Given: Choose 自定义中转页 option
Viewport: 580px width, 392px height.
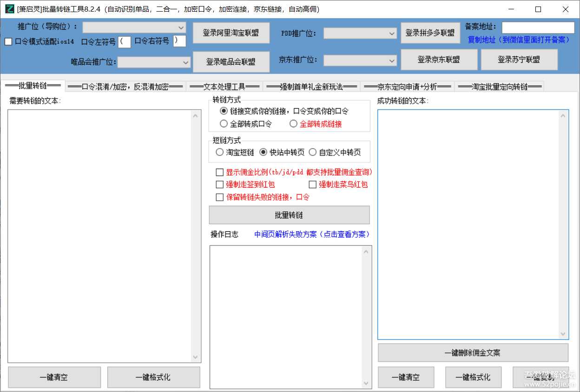Looking at the screenshot, I should click(313, 152).
